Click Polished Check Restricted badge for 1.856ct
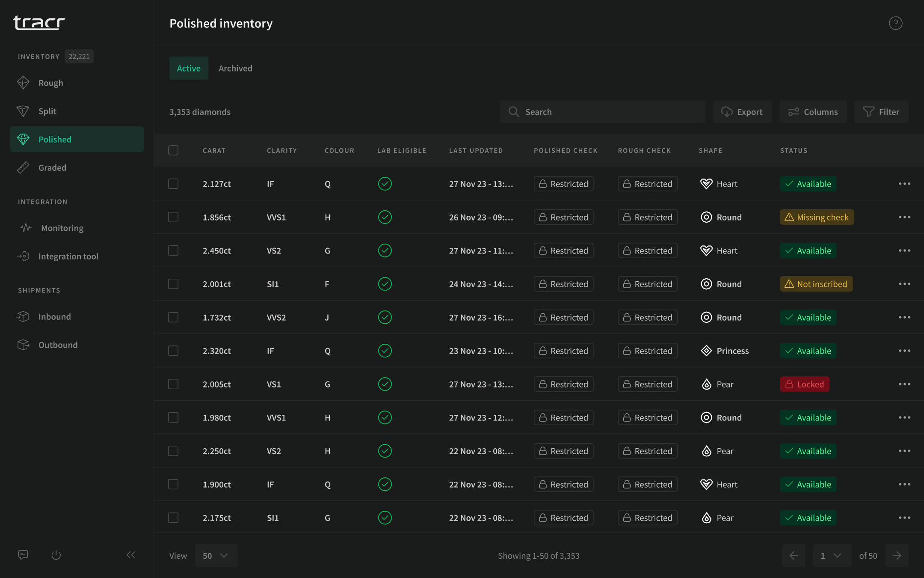 [x=563, y=217]
